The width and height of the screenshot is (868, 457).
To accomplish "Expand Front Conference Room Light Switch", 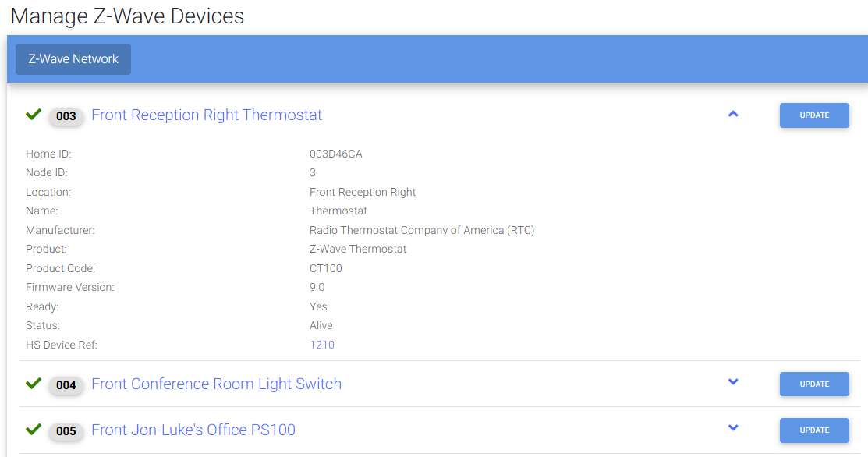I will pos(732,382).
